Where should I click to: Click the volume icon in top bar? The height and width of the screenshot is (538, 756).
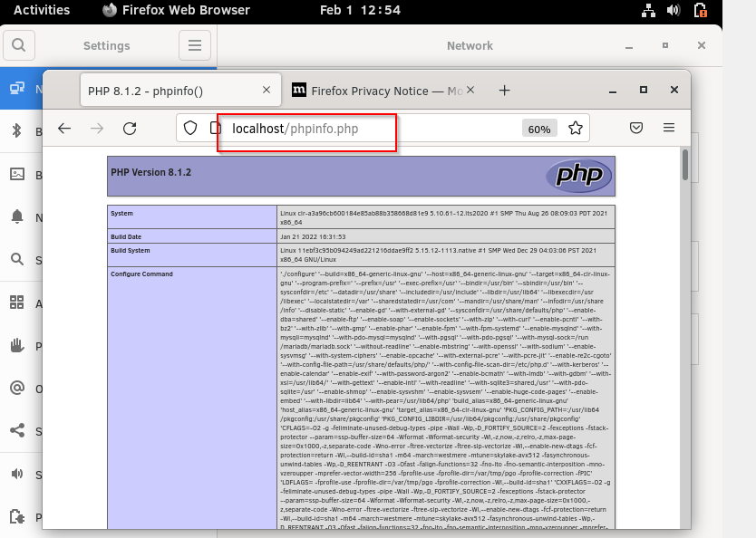(x=674, y=10)
